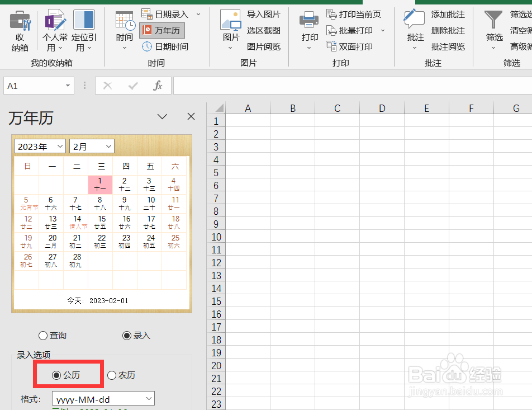532x410 pixels.
Task: Select February 20 二月 in calendar
Action: pos(51,242)
